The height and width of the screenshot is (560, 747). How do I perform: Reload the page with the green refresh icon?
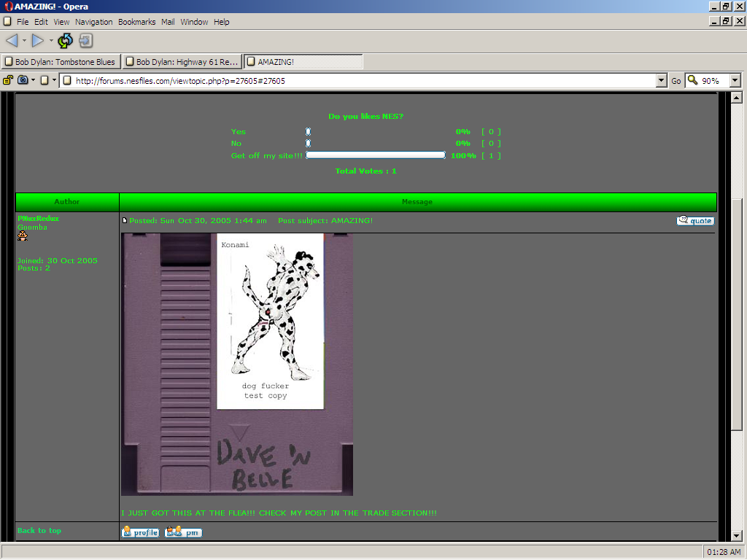point(66,41)
